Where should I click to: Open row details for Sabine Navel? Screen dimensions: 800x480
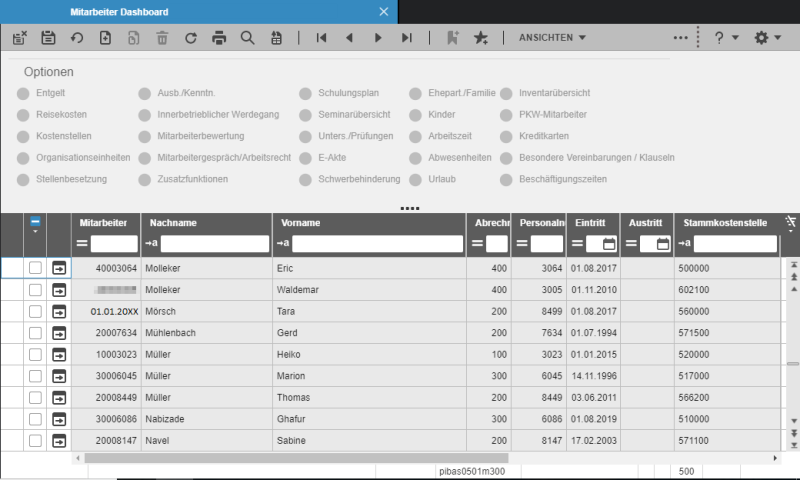59,440
